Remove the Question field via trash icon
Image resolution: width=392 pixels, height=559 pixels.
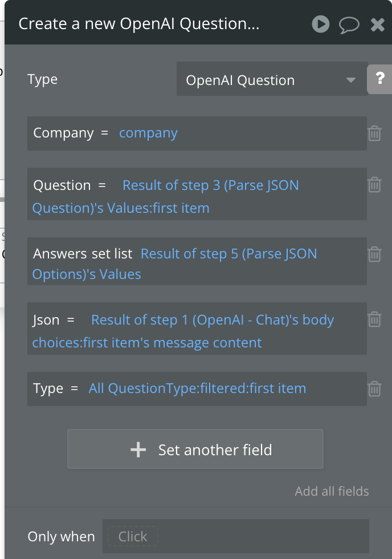374,184
